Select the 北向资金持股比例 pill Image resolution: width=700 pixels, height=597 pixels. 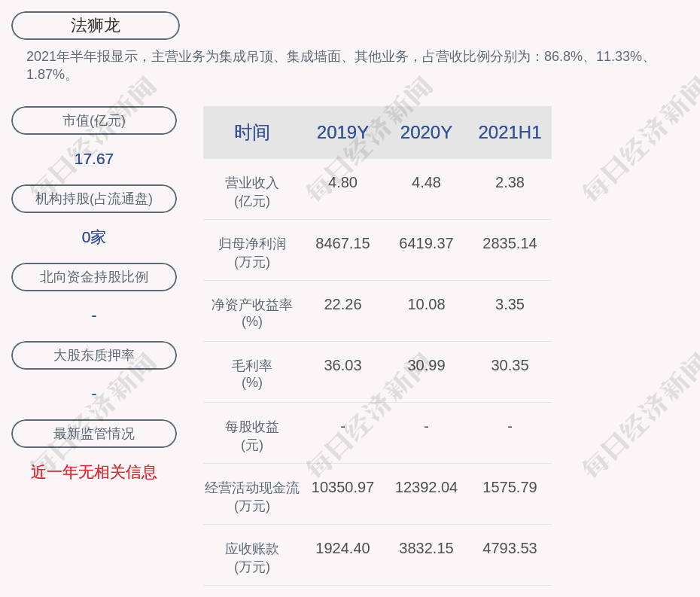(x=94, y=277)
